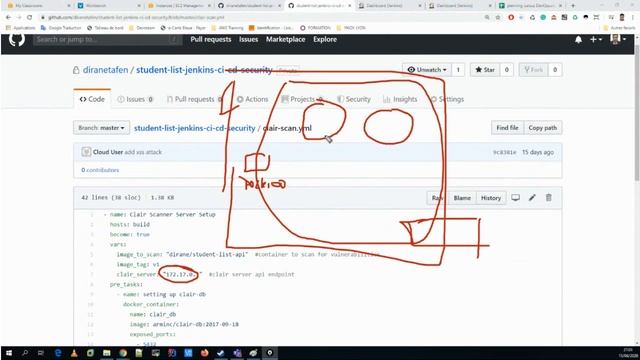The image size is (640, 360).
Task: Switch to the repository Issues tab
Action: (x=135, y=99)
